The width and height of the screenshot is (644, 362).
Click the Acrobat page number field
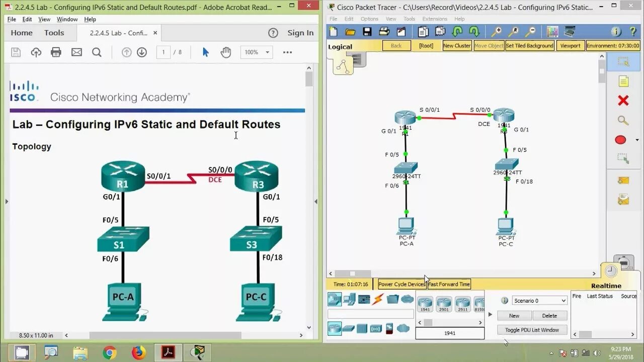164,52
